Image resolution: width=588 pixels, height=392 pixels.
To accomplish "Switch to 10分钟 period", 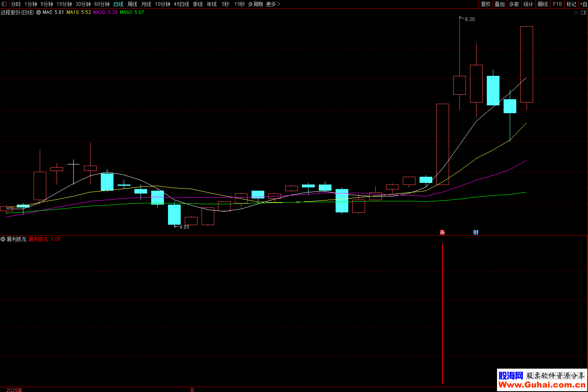I will (x=163, y=4).
